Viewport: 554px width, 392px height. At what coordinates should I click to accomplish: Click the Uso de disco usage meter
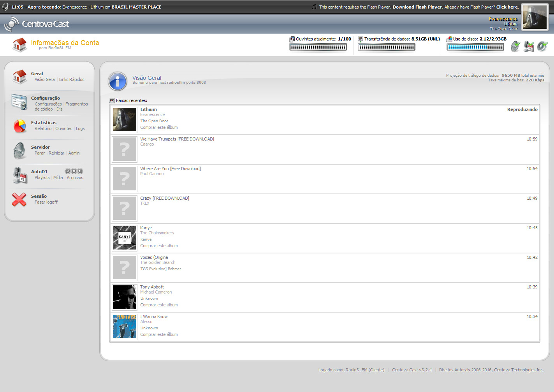(x=475, y=47)
